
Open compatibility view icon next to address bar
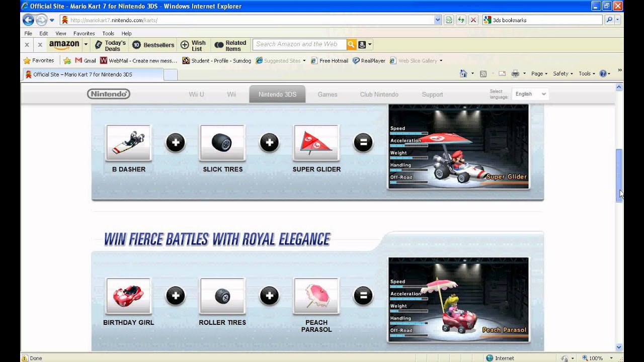pos(449,20)
